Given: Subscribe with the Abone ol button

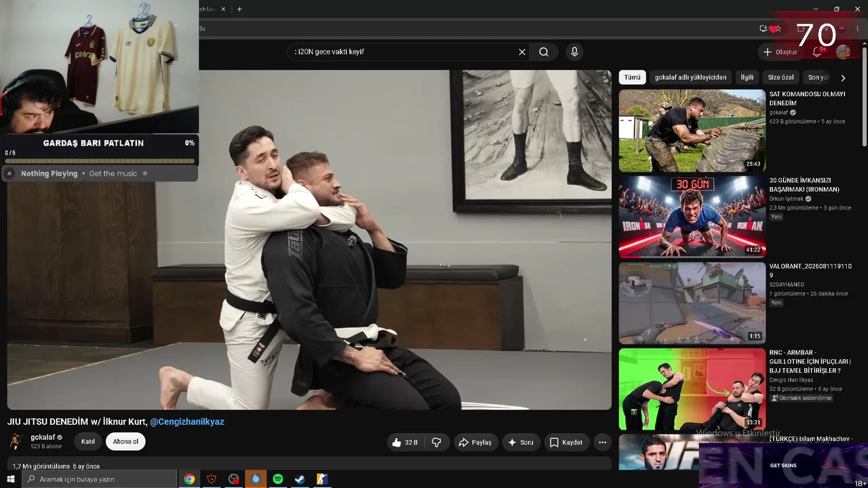Looking at the screenshot, I should tap(125, 442).
